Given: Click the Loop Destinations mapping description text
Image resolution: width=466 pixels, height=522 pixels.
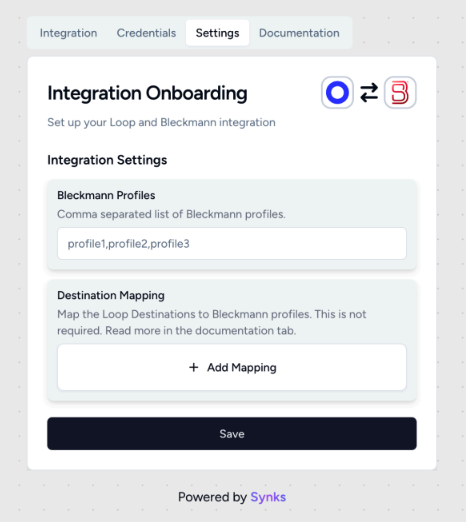Looking at the screenshot, I should 212,322.
